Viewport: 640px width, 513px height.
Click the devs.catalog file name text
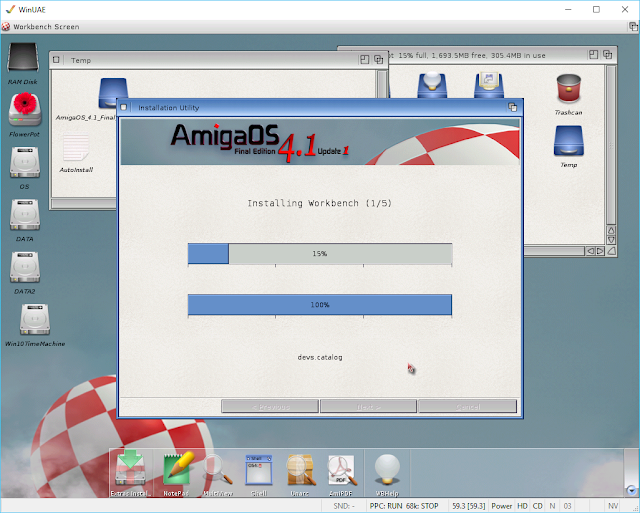click(x=320, y=357)
